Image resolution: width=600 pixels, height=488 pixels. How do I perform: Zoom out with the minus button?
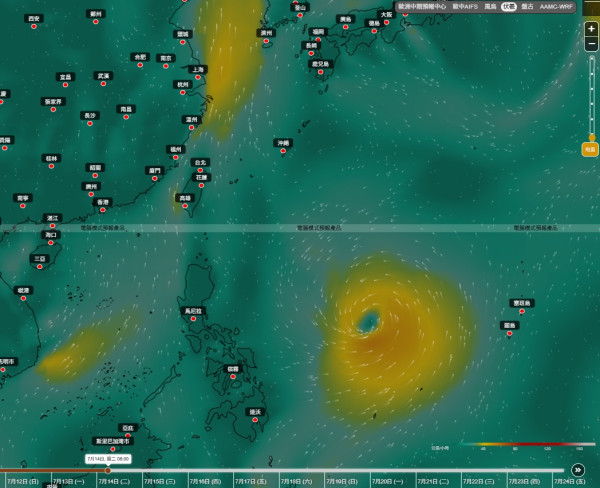pos(591,44)
